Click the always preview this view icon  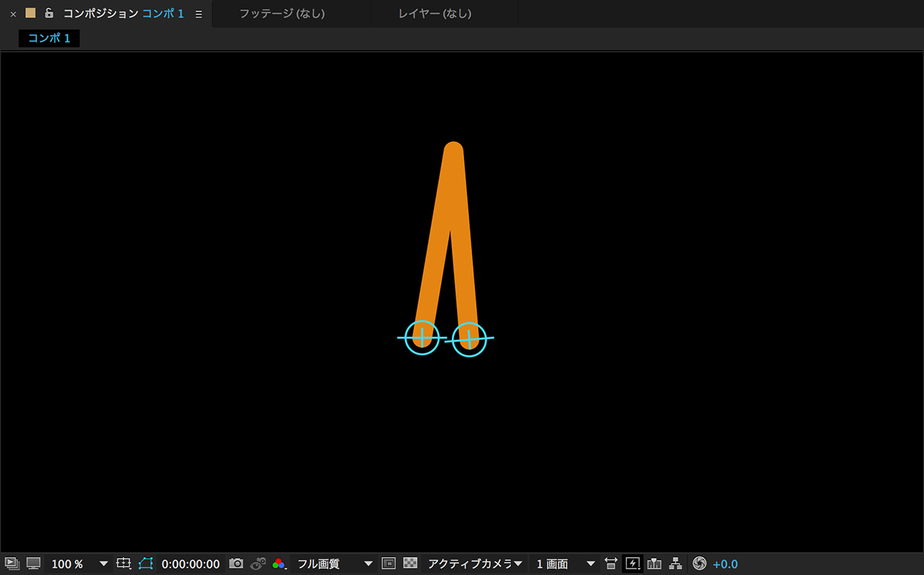(x=12, y=563)
